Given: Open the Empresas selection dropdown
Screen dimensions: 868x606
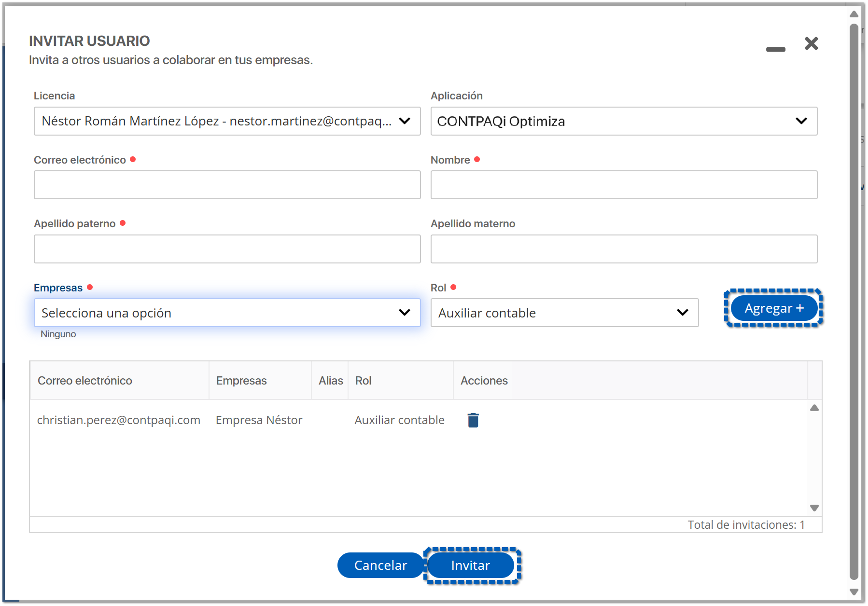Looking at the screenshot, I should [227, 313].
